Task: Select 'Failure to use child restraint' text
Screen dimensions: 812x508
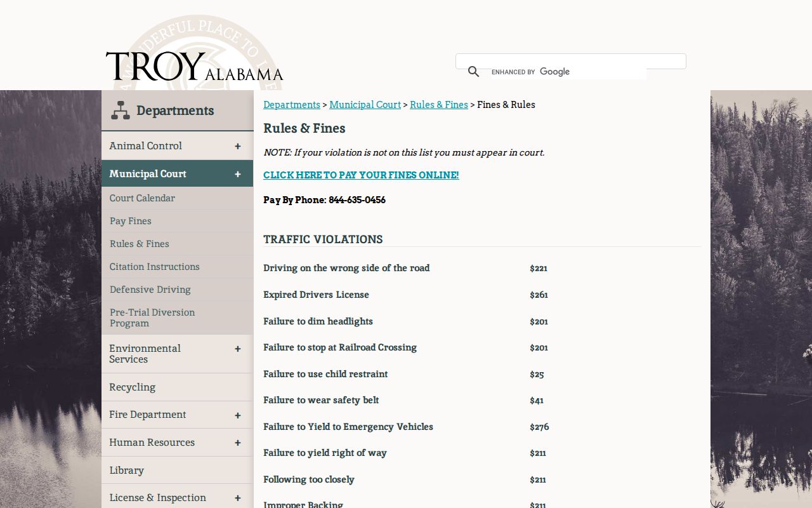Action: pyautogui.click(x=325, y=374)
